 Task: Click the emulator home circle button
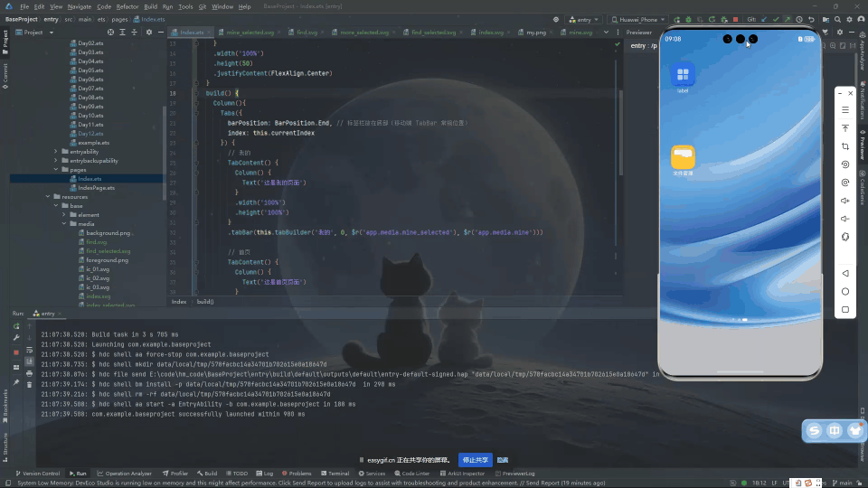pos(845,292)
